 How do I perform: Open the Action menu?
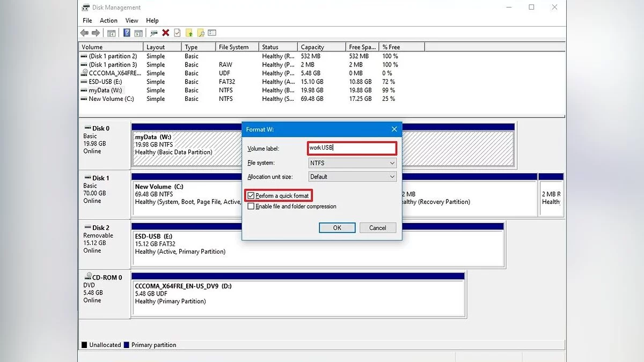tap(108, 20)
